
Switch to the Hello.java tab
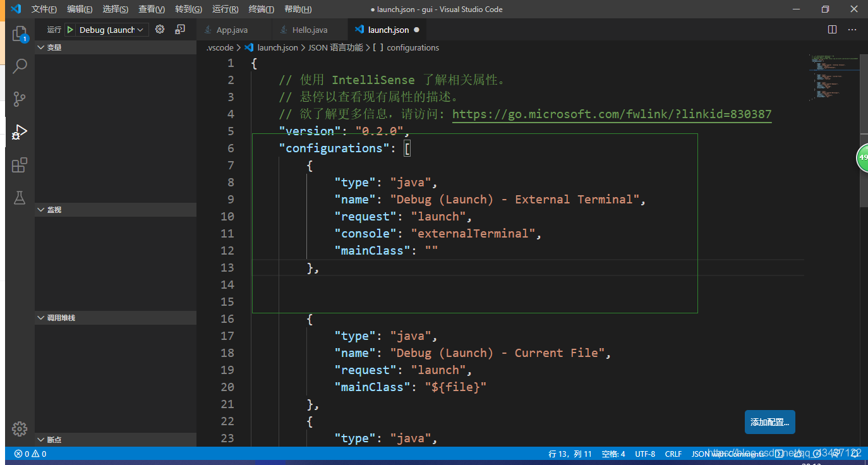[310, 30]
